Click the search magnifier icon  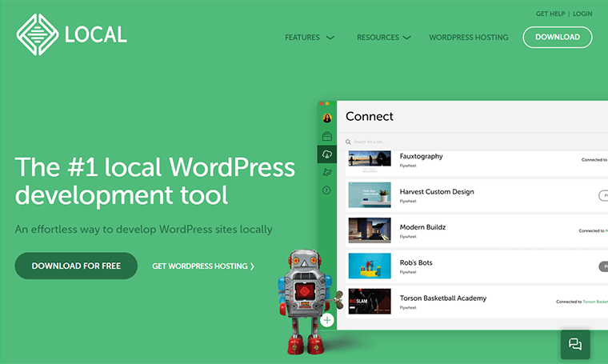coord(348,142)
